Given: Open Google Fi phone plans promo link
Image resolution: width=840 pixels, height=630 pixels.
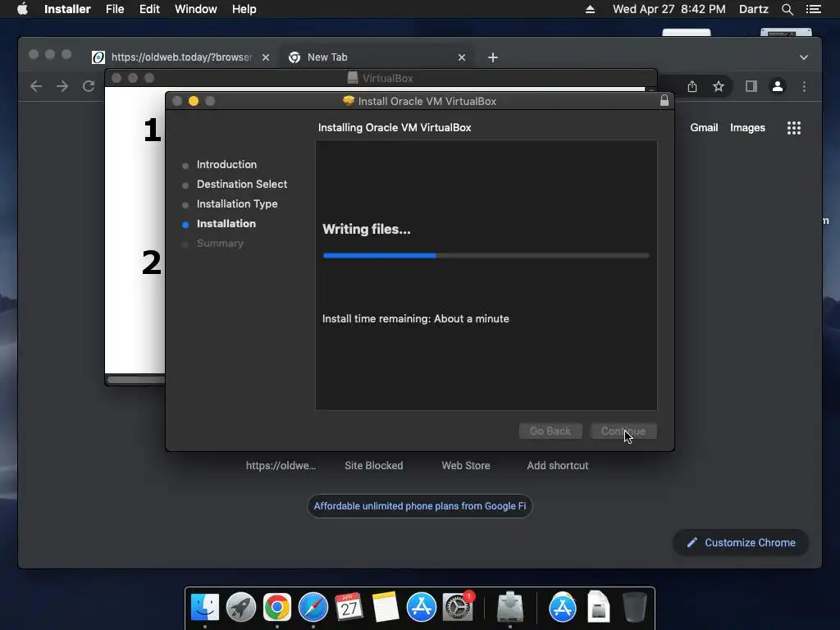Looking at the screenshot, I should tap(419, 505).
